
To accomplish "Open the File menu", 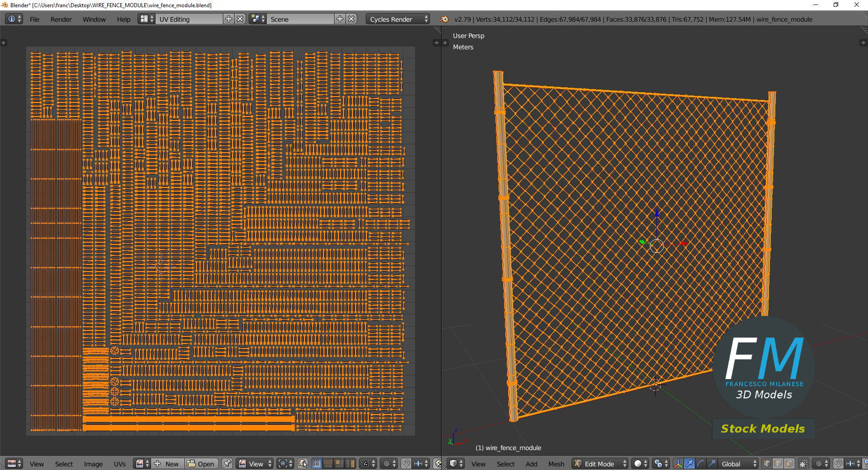I will 34,19.
